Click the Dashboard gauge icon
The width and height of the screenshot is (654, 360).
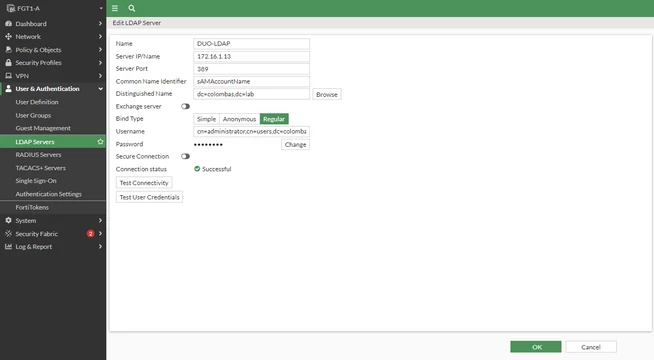pyautogui.click(x=8, y=24)
